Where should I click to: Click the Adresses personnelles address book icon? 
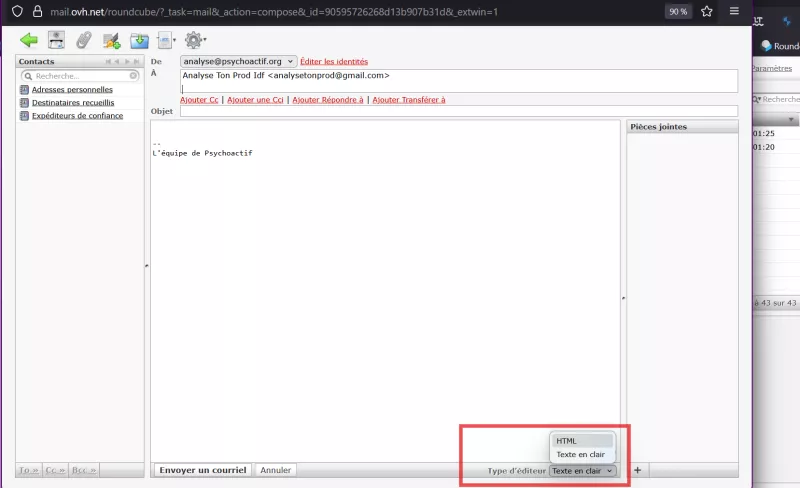(x=24, y=89)
